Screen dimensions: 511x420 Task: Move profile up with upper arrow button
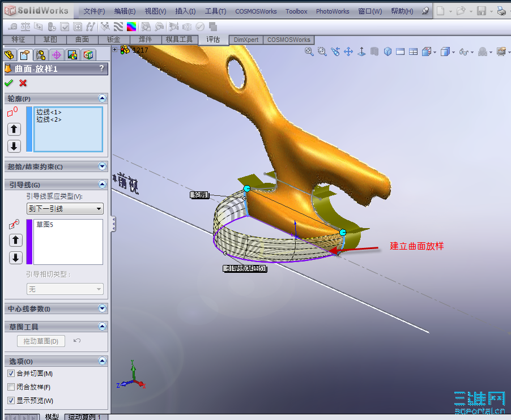(x=14, y=129)
